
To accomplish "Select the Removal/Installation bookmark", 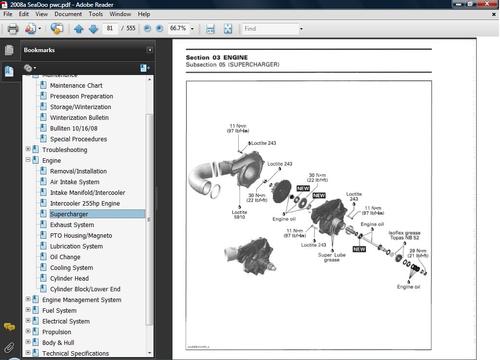I will point(78,171).
